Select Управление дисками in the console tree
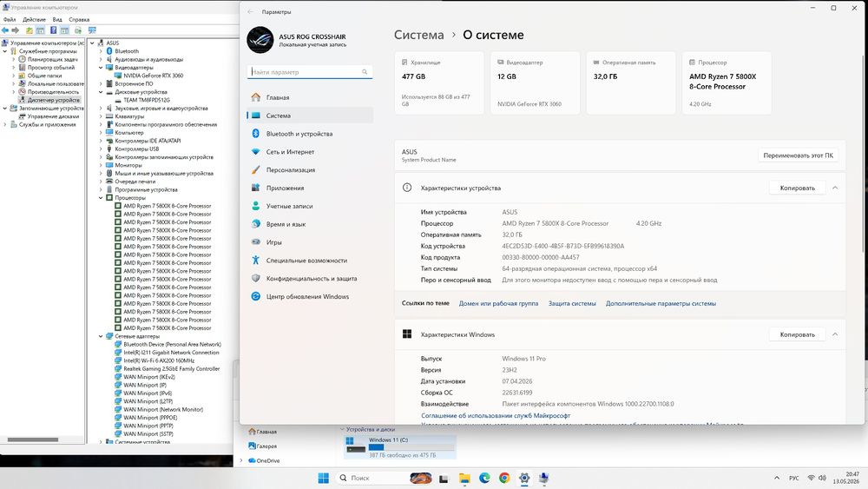868x489 pixels. [x=53, y=116]
